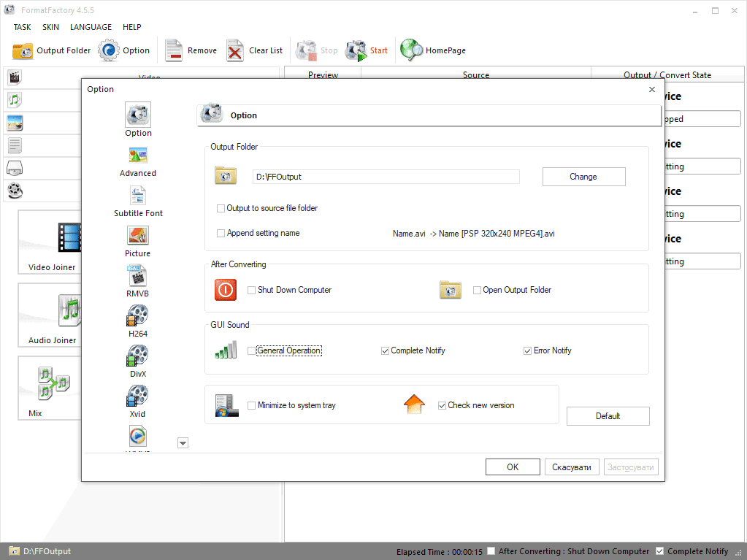The height and width of the screenshot is (560, 747).
Task: Open the SKIN menu
Action: tap(50, 27)
